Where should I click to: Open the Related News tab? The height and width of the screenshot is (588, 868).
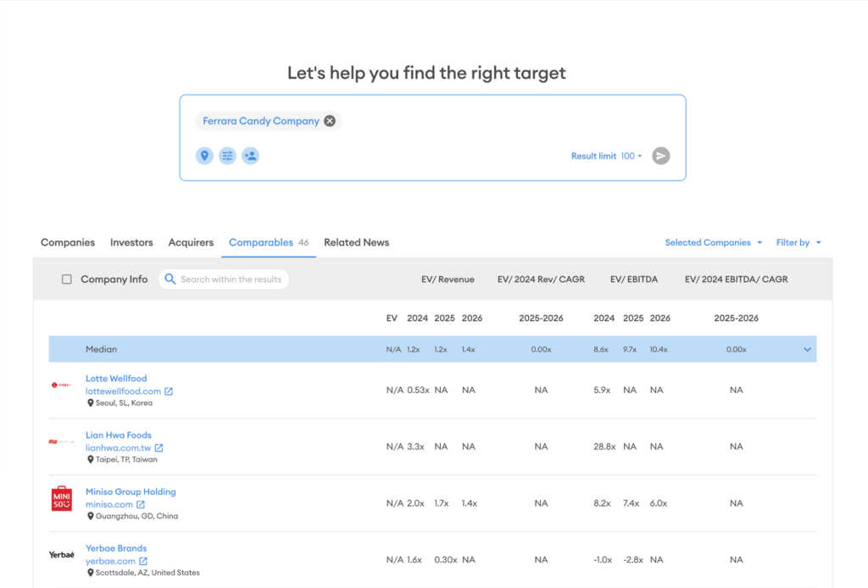(357, 243)
